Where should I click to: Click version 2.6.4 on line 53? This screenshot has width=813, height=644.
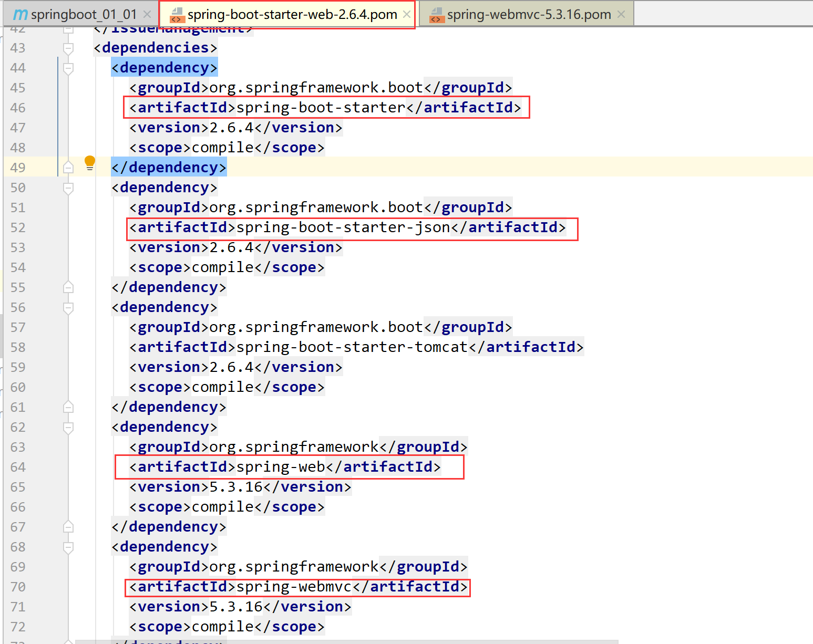[232, 247]
